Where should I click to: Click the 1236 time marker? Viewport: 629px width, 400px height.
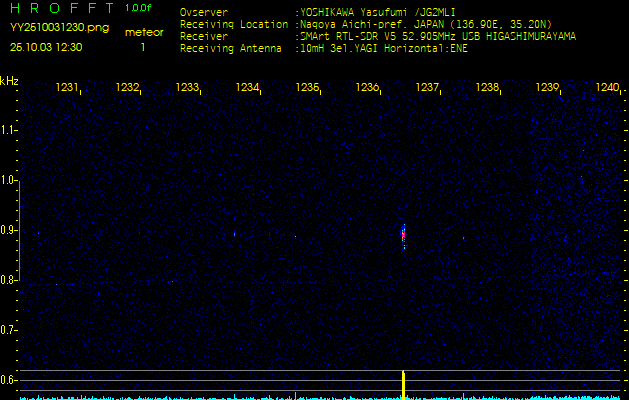[367, 88]
